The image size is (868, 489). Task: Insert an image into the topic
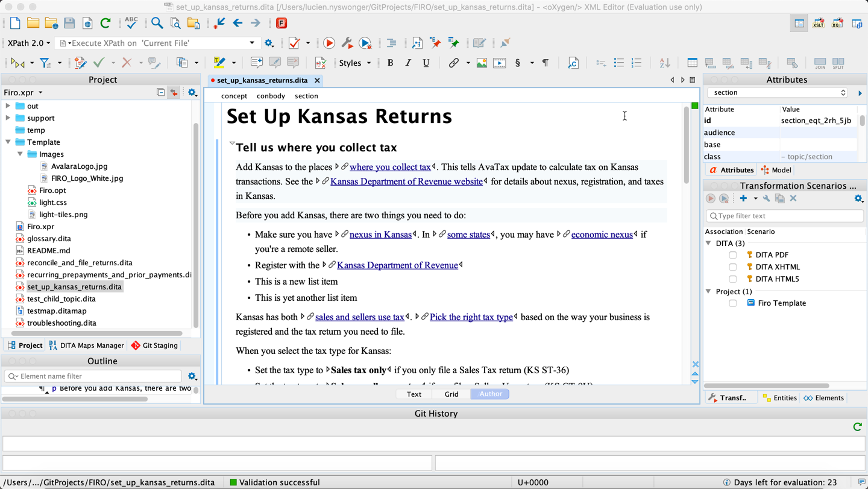tap(482, 63)
